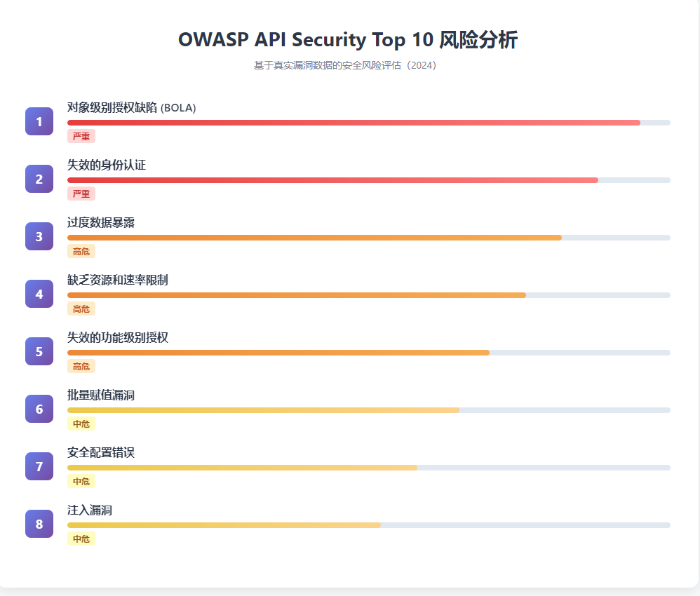Click the number 1 rank badge
Image resolution: width=700 pixels, height=596 pixels.
tap(39, 121)
